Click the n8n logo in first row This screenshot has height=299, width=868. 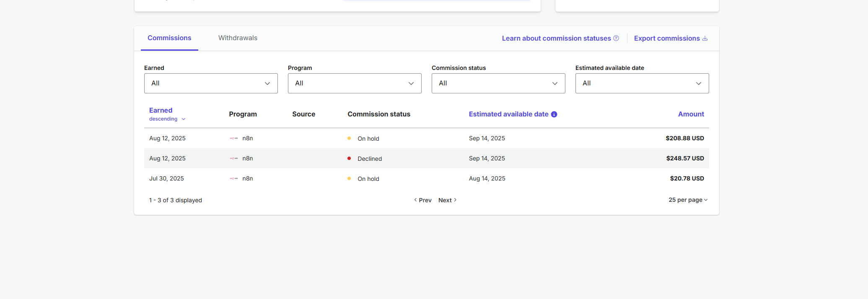(x=234, y=138)
